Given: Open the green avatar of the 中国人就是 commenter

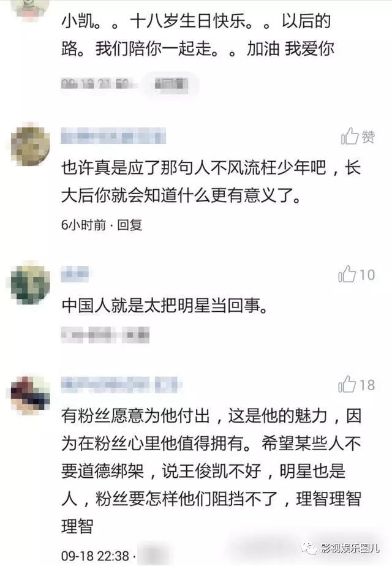Looking at the screenshot, I should tap(31, 282).
